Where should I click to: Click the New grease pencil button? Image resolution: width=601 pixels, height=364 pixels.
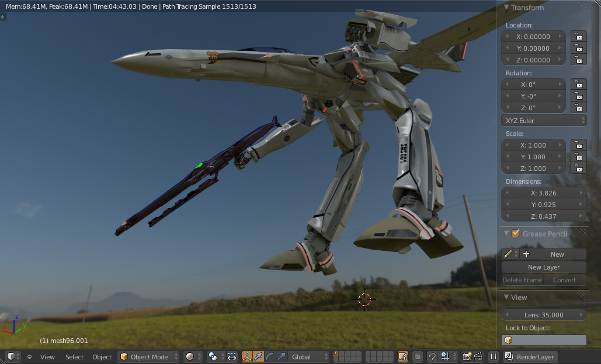(x=553, y=254)
